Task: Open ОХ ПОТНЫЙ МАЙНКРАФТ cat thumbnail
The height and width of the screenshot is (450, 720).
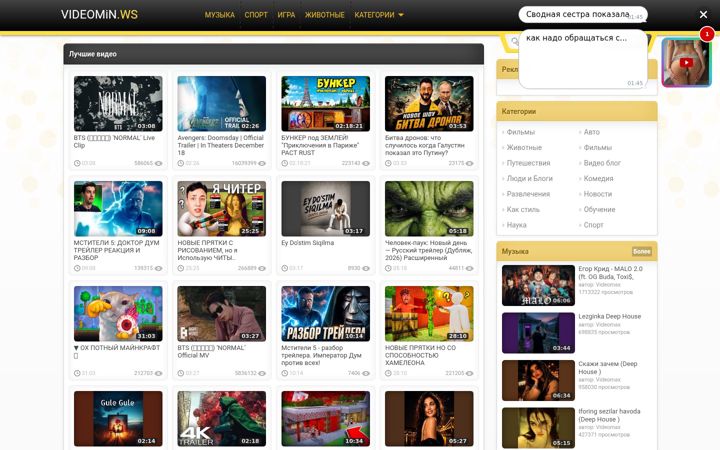Action: (x=118, y=314)
